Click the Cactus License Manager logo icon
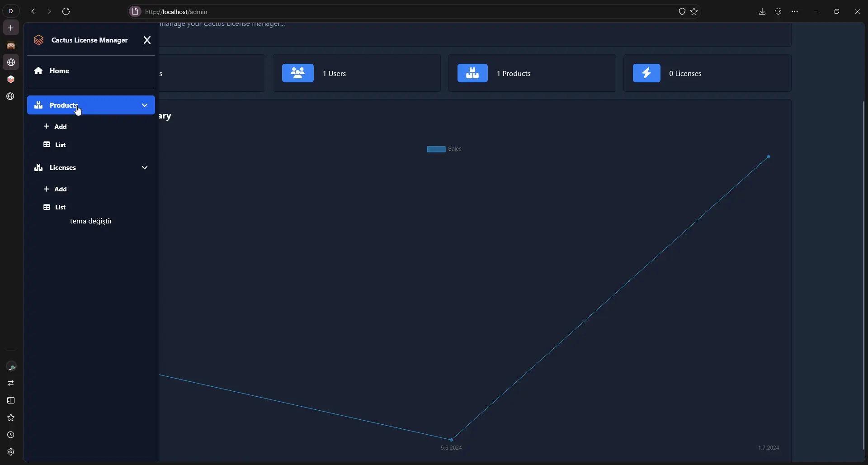 click(x=39, y=40)
